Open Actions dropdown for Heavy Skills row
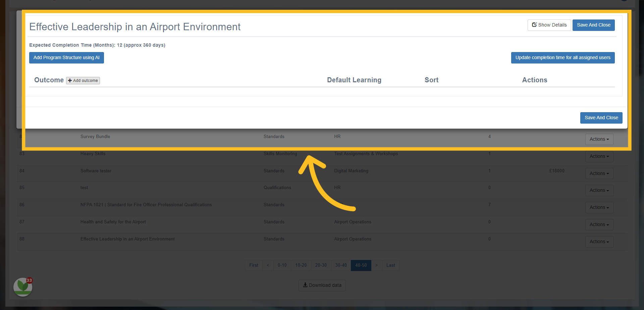Viewport: 644px width, 310px height. click(x=599, y=157)
